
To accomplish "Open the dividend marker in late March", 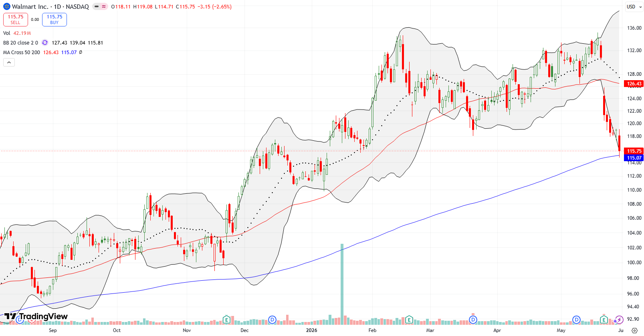I will tap(473, 320).
